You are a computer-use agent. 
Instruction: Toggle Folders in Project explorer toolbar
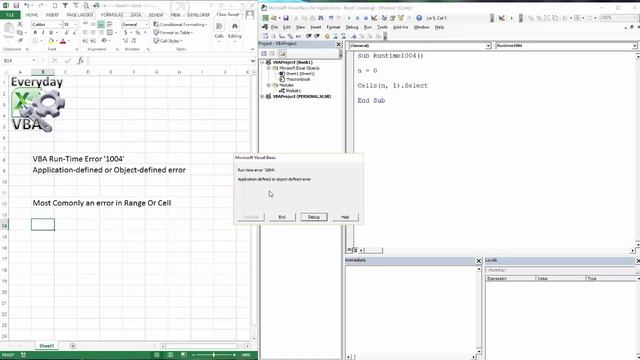(282, 53)
